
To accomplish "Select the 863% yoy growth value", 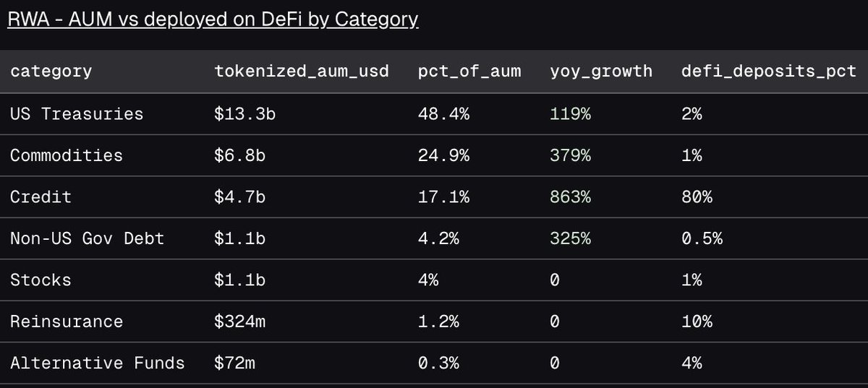I will point(570,197).
